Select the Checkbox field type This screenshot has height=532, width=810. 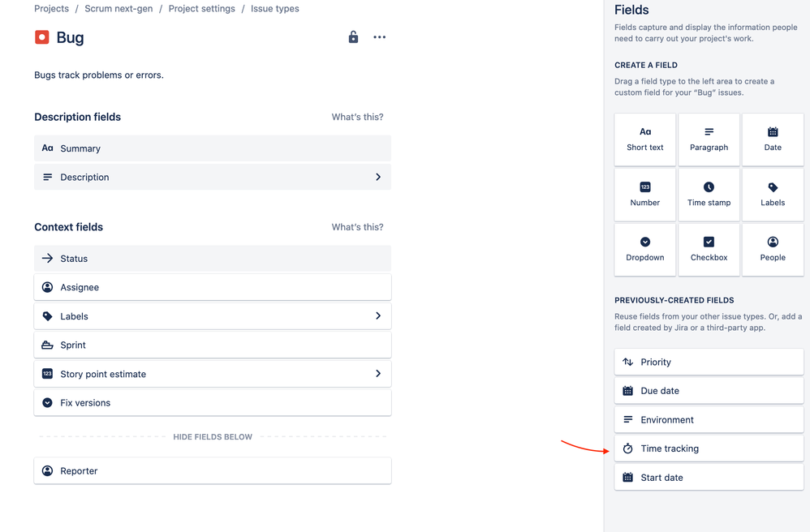click(x=709, y=250)
